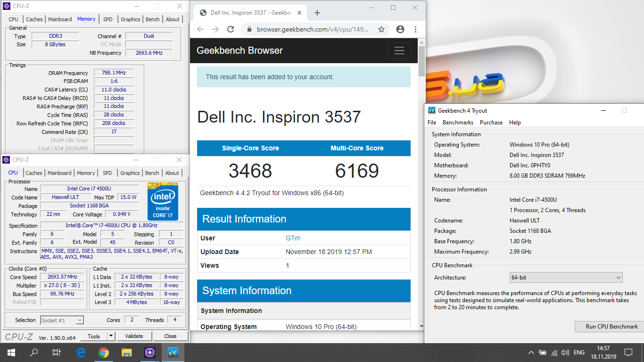Open a new browser tab

tap(317, 13)
